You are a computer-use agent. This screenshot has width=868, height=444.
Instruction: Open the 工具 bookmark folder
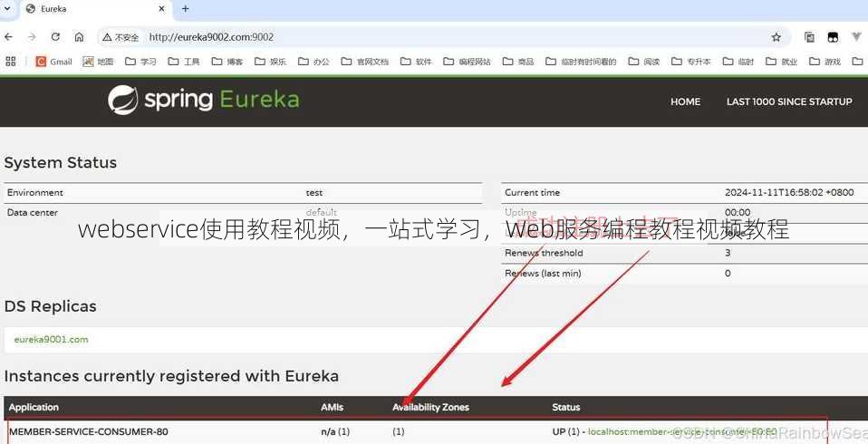[x=184, y=62]
